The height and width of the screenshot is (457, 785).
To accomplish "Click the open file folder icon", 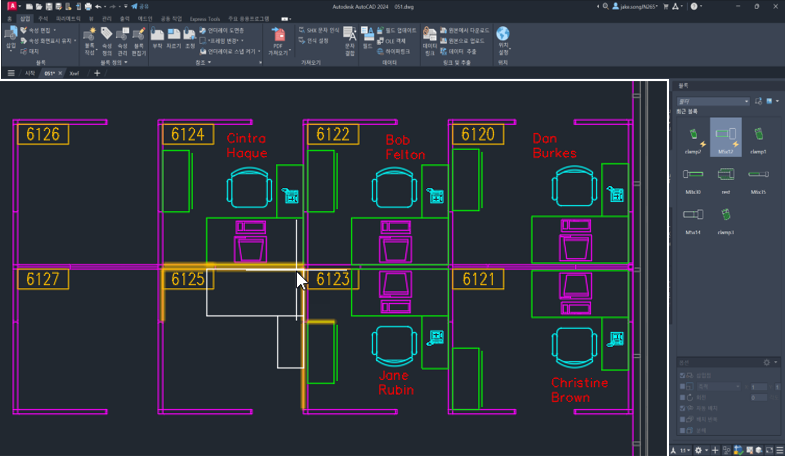I will tap(39, 7).
